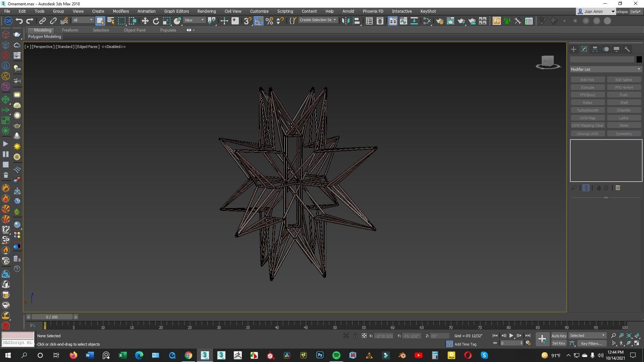Open the Graph Editors menu
This screenshot has width=644, height=362.
[176, 11]
